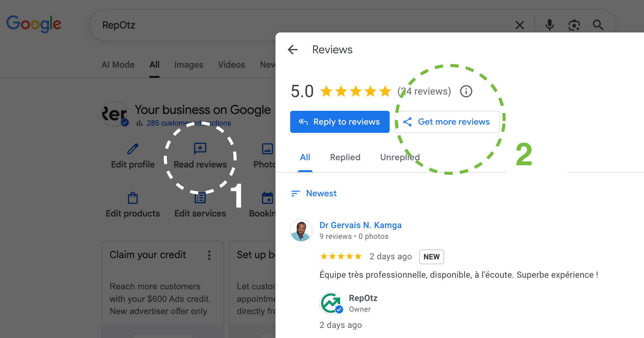Select the Unreplied reviews tab
The image size is (644, 338).
pos(399,157)
